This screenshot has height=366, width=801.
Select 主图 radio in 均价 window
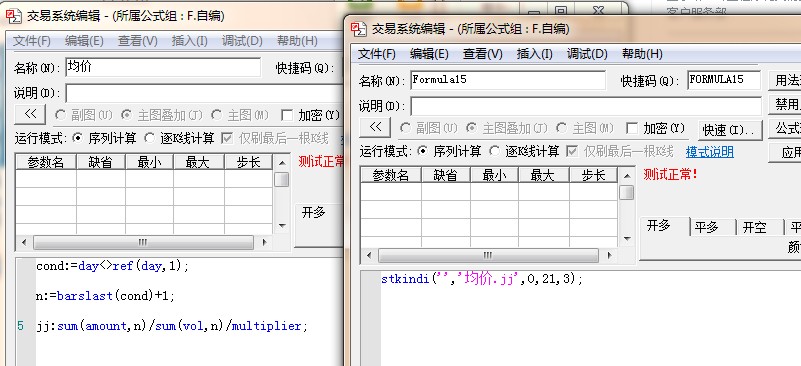coord(216,115)
